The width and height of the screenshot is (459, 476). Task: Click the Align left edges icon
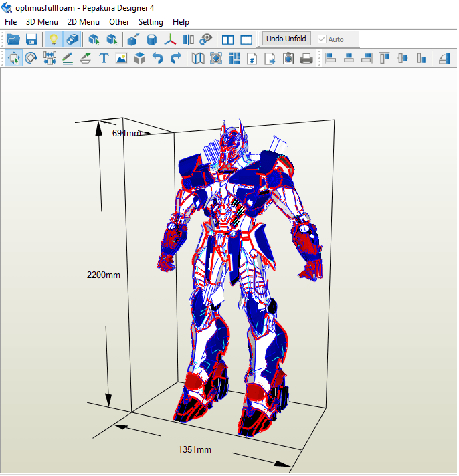(331, 59)
